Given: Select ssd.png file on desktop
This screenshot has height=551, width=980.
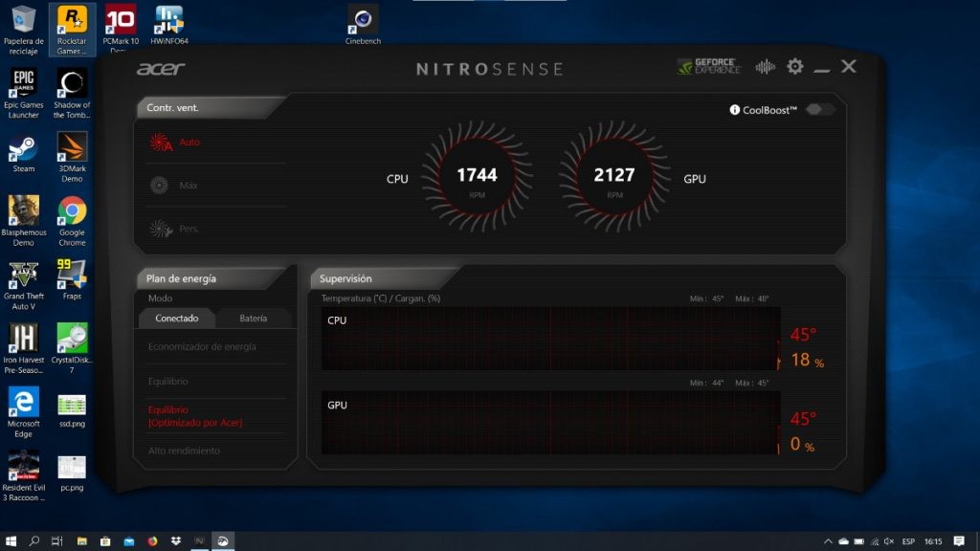Looking at the screenshot, I should pos(72,411).
